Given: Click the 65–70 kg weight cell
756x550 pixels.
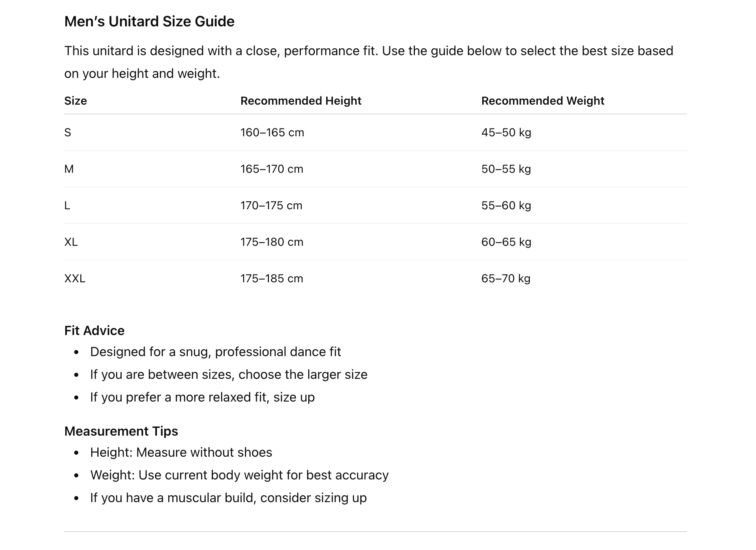Looking at the screenshot, I should click(x=505, y=279).
